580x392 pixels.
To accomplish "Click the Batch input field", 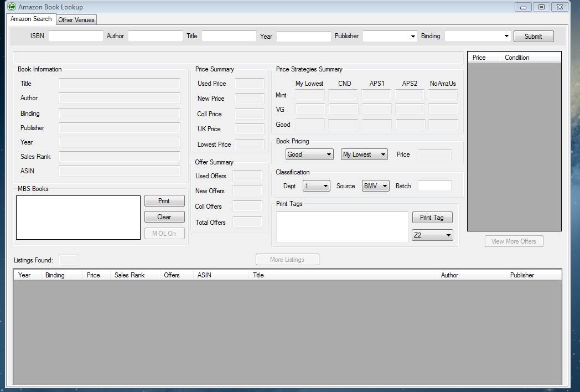I will tap(434, 186).
